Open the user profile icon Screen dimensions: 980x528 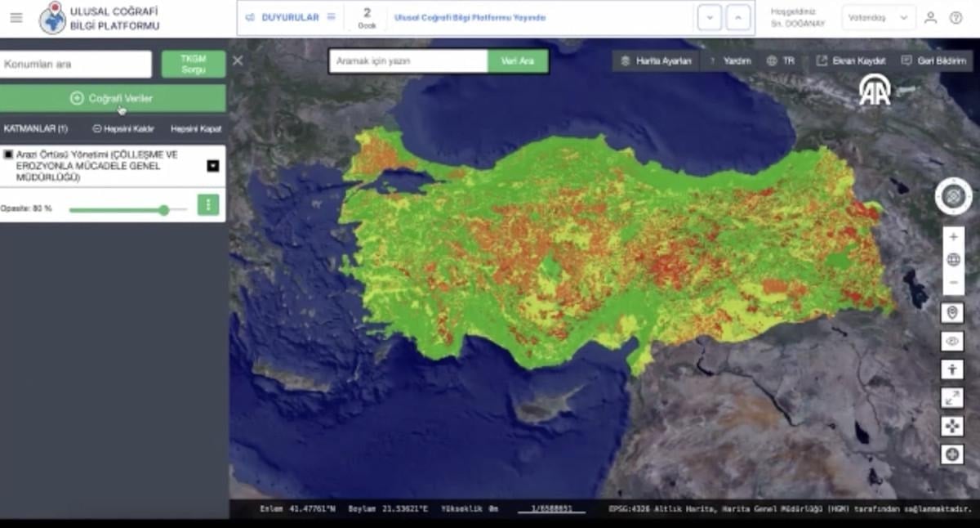click(930, 18)
